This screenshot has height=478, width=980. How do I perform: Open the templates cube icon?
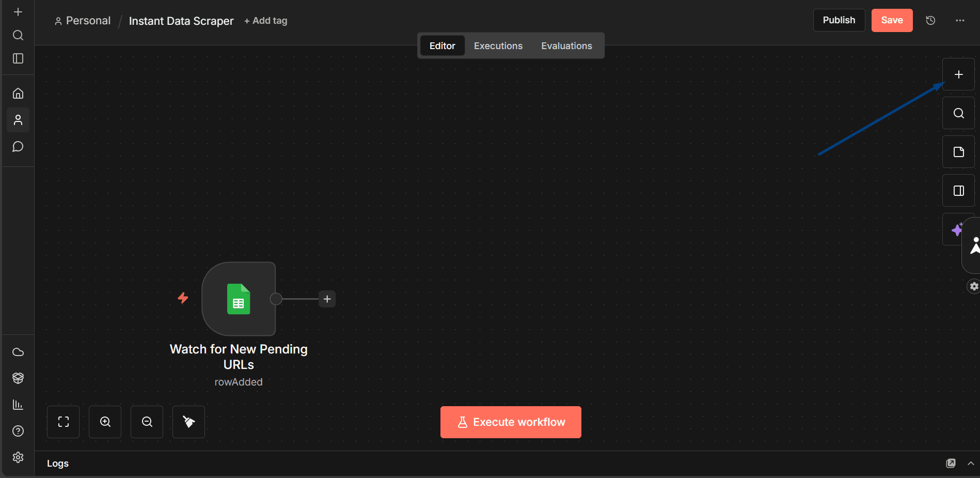[x=18, y=378]
